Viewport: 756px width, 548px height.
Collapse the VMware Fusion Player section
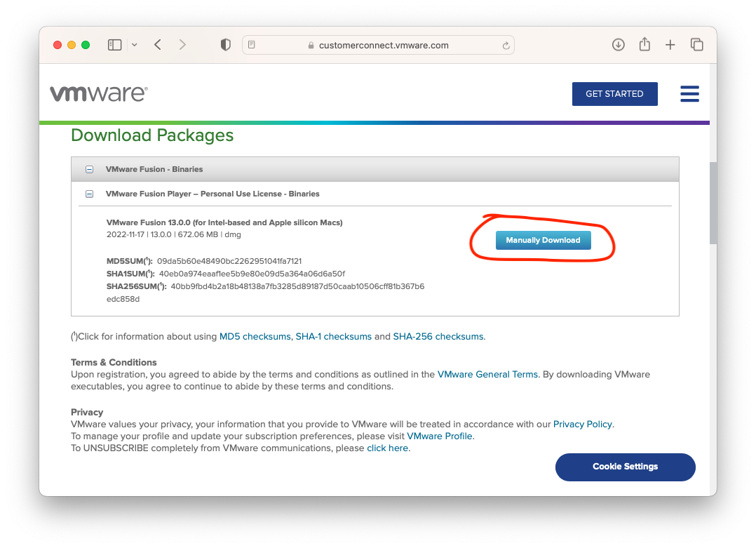[x=89, y=194]
